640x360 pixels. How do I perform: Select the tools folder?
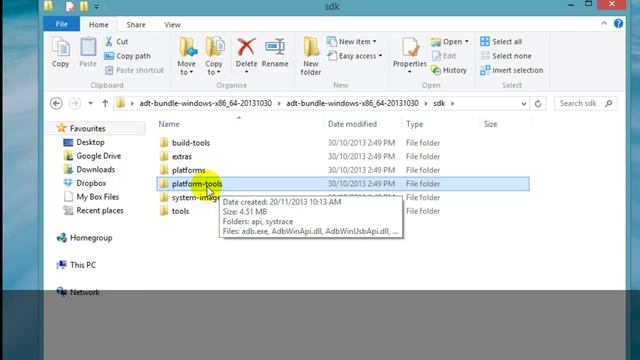(180, 211)
